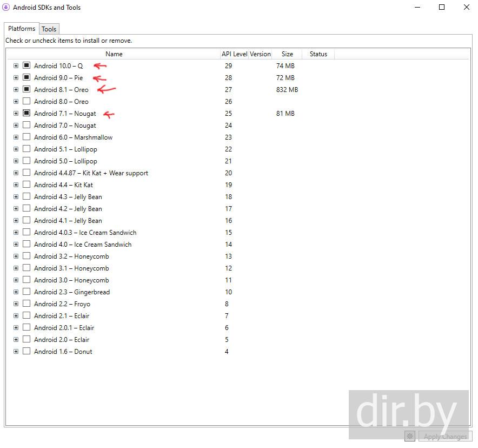
Task: Select the Android 4.1 – Jelly Bean label
Action: pos(68,221)
